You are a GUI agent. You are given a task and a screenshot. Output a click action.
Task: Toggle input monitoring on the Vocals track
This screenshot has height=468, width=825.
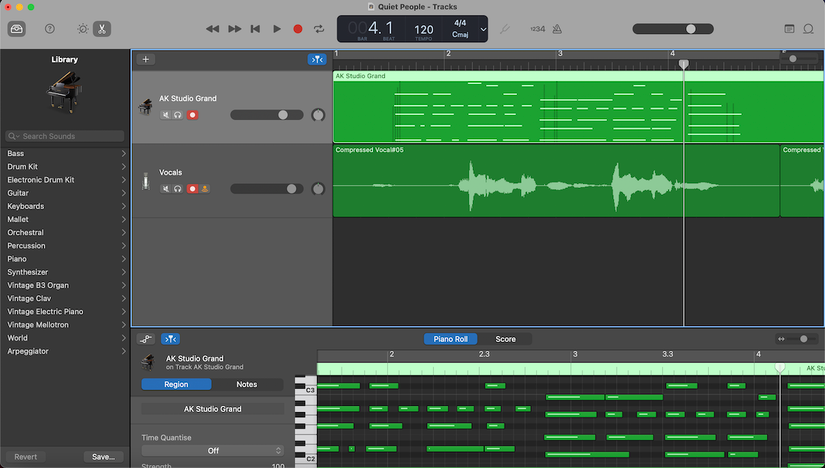click(205, 188)
